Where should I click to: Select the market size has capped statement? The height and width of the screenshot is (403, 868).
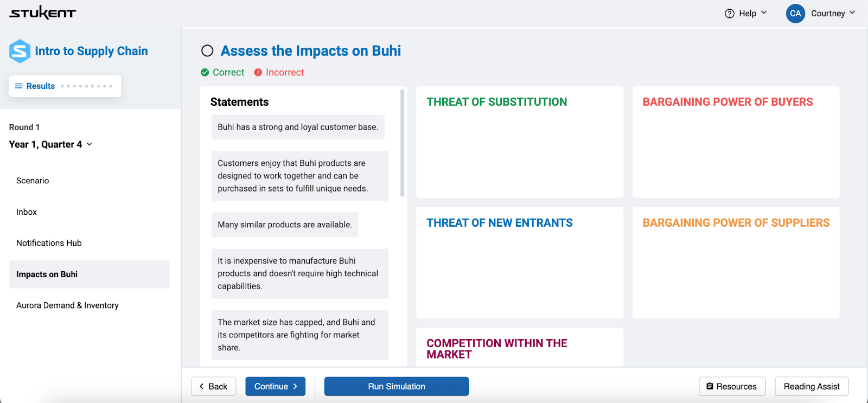tap(300, 335)
